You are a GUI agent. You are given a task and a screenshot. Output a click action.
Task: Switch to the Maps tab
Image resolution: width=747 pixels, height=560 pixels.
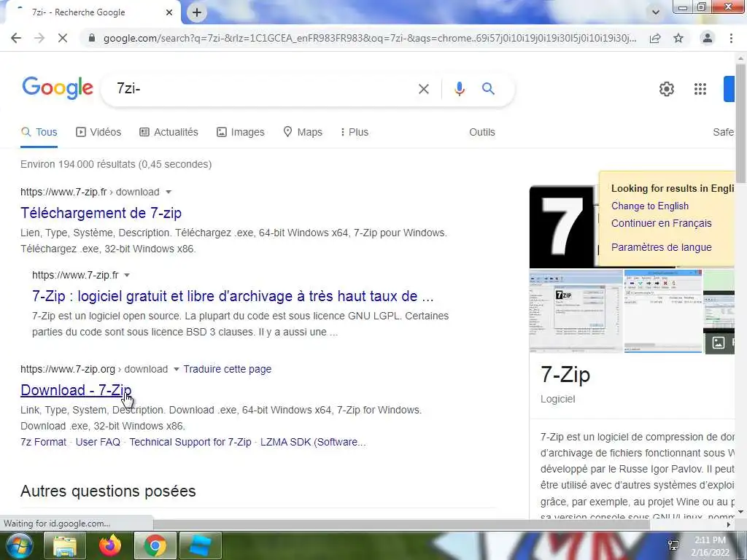pos(303,133)
